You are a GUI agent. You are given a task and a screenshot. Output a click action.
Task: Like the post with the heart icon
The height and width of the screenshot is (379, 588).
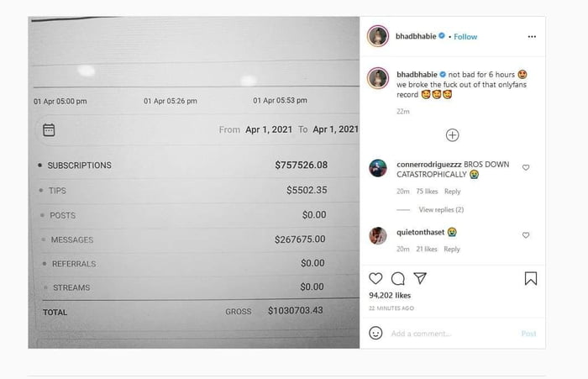coord(375,278)
